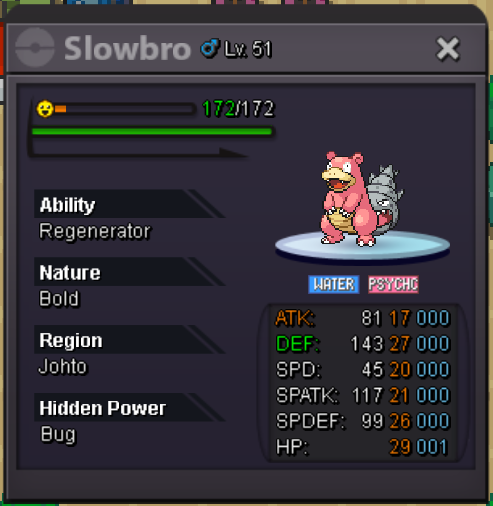Click the WATER type badge

pyautogui.click(x=334, y=284)
